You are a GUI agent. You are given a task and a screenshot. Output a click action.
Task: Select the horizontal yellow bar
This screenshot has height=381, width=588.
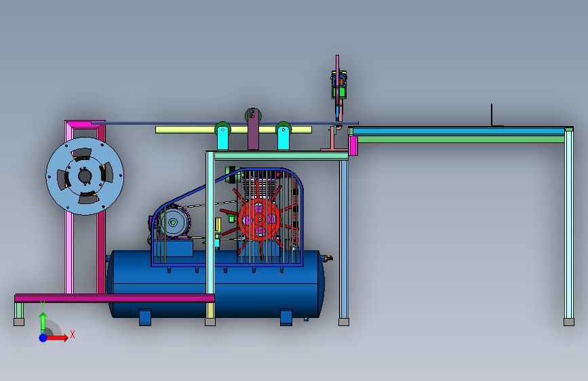coord(233,129)
